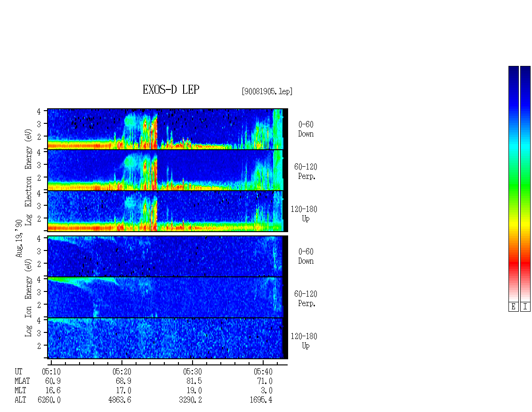Click the Log Electron Energy (eV) axis title
This screenshot has height=412, width=532.
click(x=28, y=177)
